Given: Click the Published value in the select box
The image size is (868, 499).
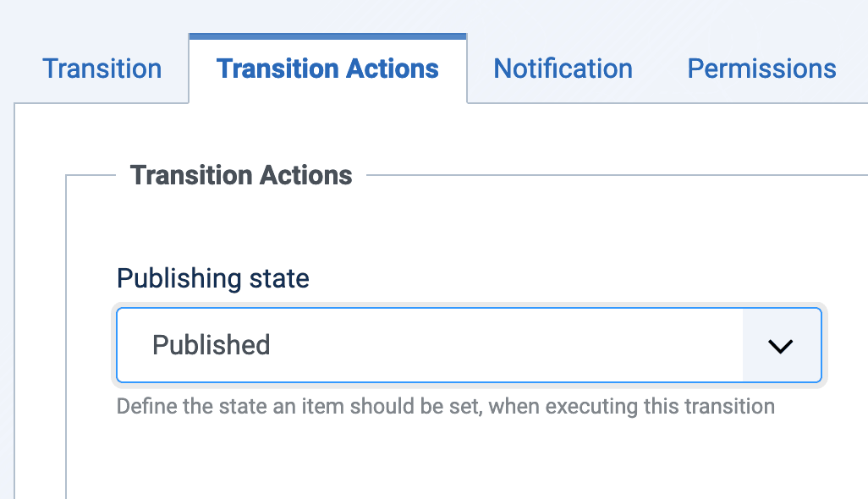Looking at the screenshot, I should point(212,345).
